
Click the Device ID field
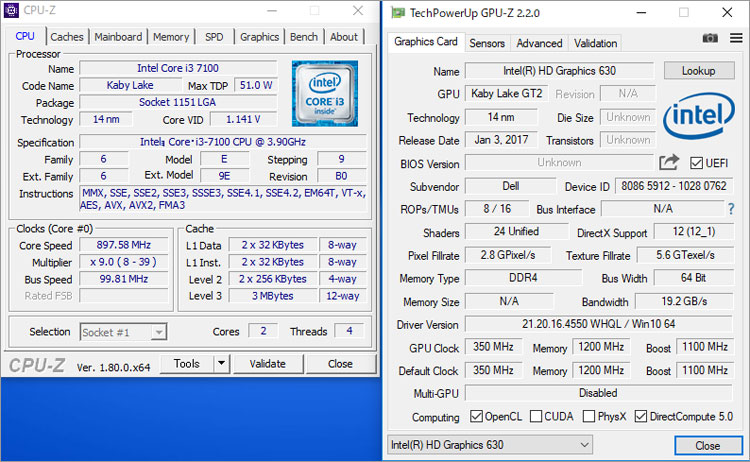tap(673, 186)
